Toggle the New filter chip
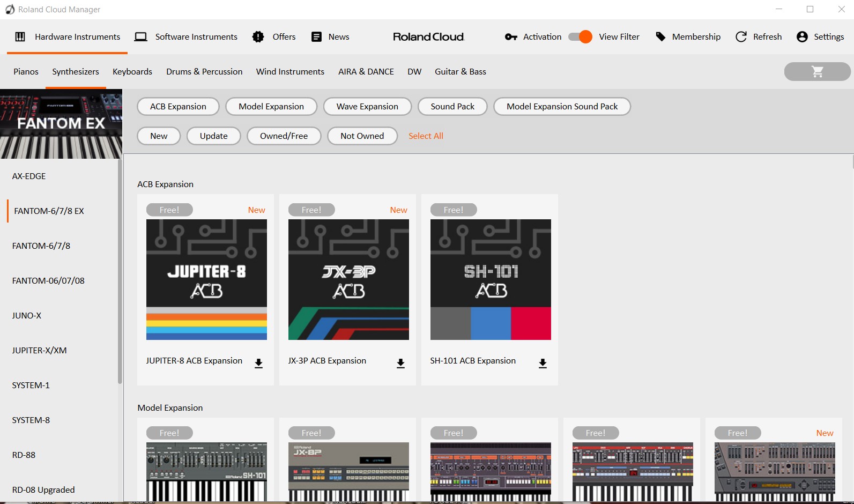 click(159, 136)
